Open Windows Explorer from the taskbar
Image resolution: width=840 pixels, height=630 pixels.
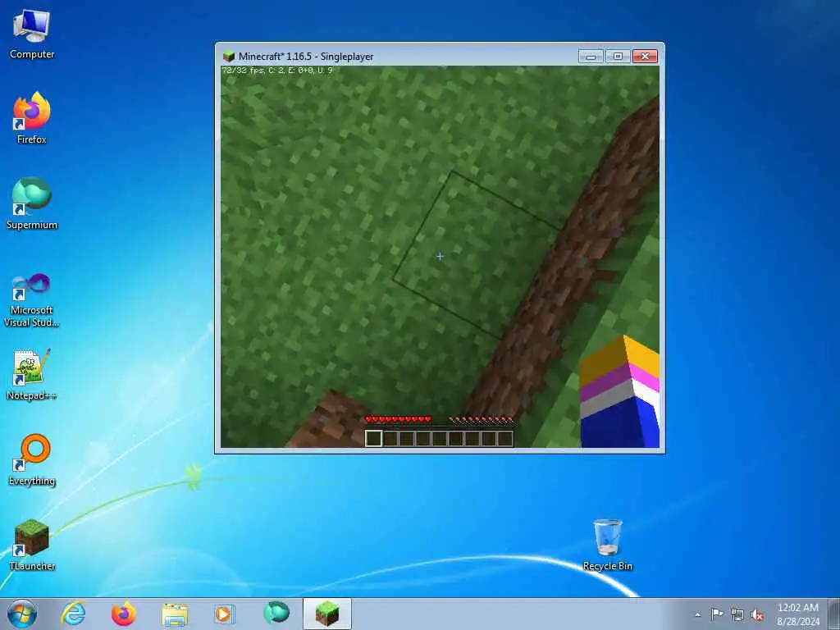coord(175,614)
